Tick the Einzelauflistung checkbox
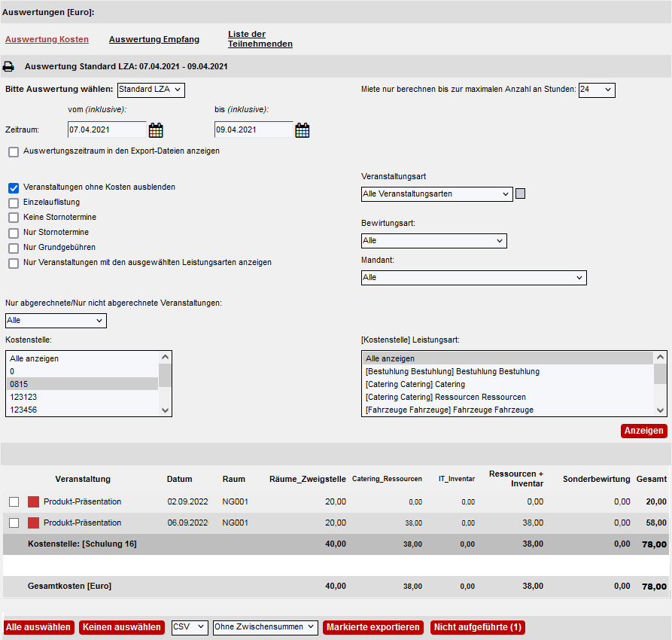The image size is (672, 640). (14, 203)
